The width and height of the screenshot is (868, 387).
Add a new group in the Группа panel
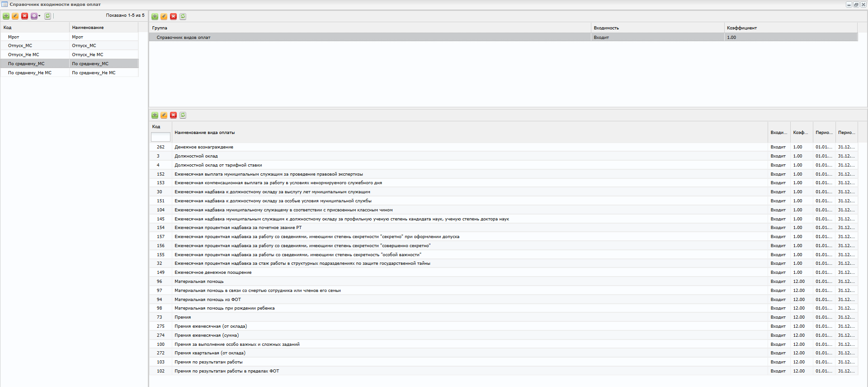(x=155, y=16)
